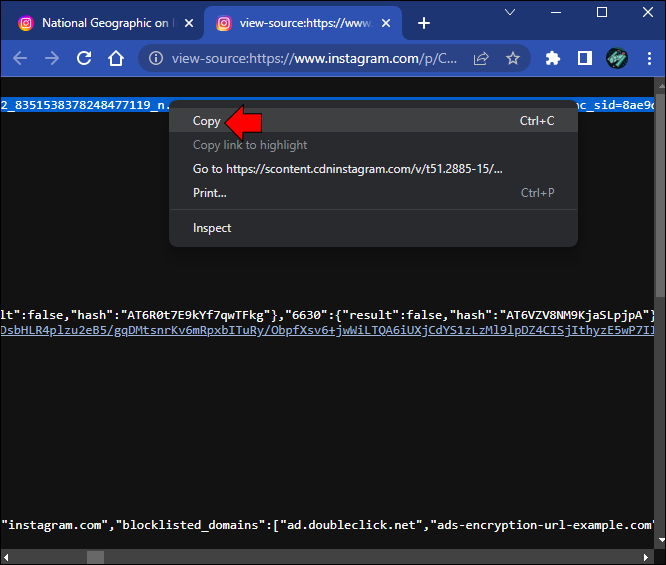Click the vertical scrollbar down arrow
Screen dimensions: 666x565
pyautogui.click(x=660, y=540)
